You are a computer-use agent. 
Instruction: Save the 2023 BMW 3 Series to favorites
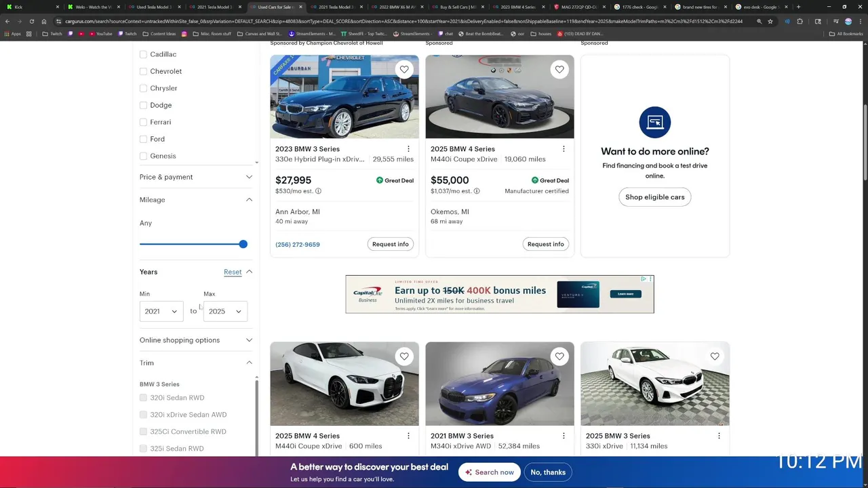coord(404,69)
